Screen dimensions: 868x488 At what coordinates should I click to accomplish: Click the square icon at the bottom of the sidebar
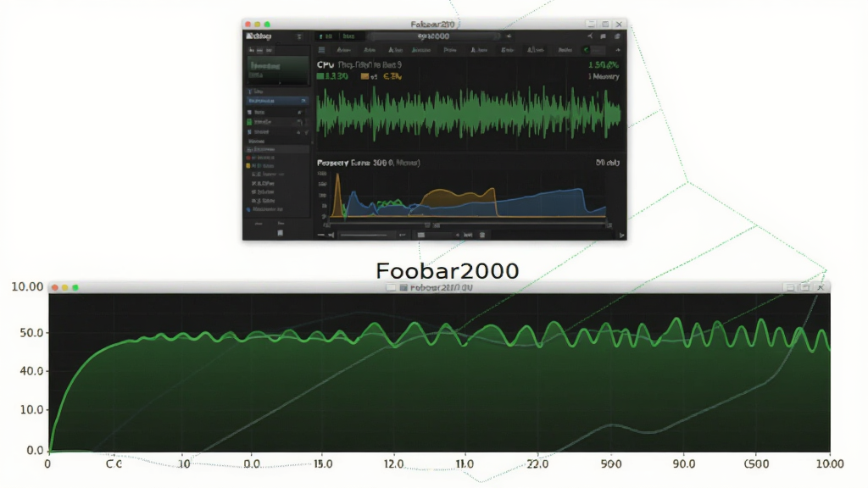(280, 233)
